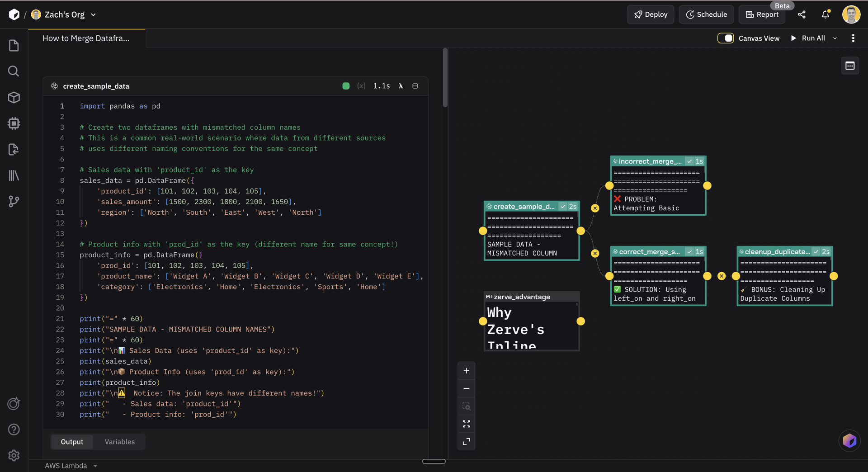Click the horizontal panel resize handle at bottom
The height and width of the screenshot is (472, 868).
coord(434,462)
